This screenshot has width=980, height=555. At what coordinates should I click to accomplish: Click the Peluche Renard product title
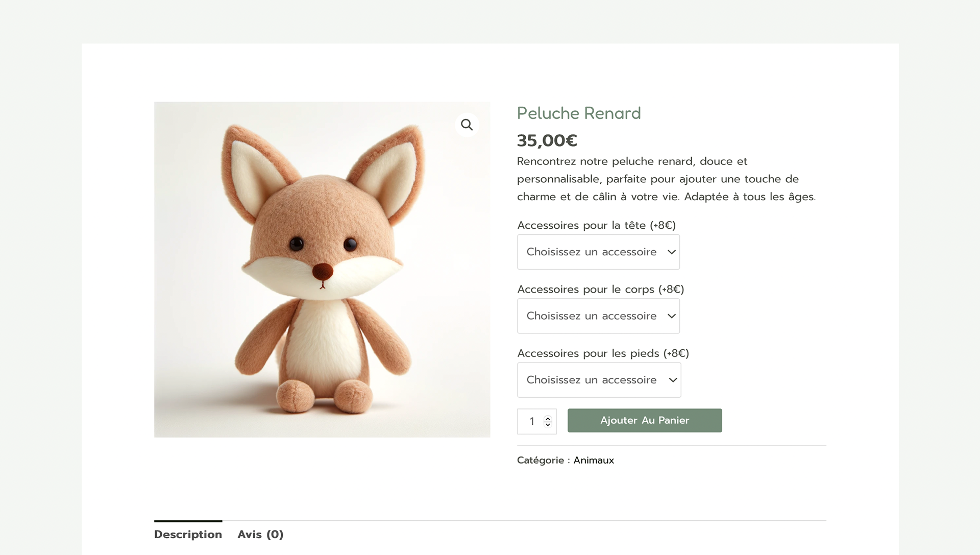[579, 113]
